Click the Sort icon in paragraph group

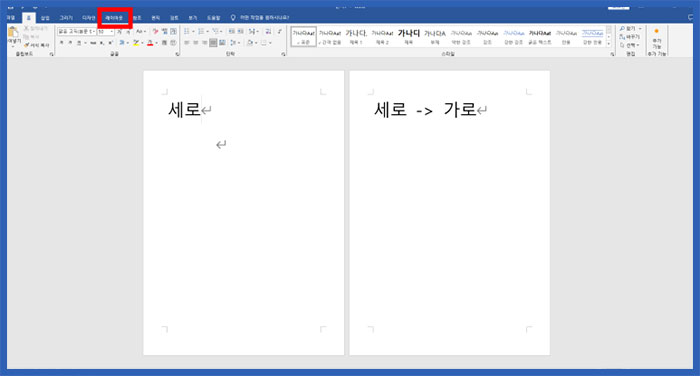268,31
